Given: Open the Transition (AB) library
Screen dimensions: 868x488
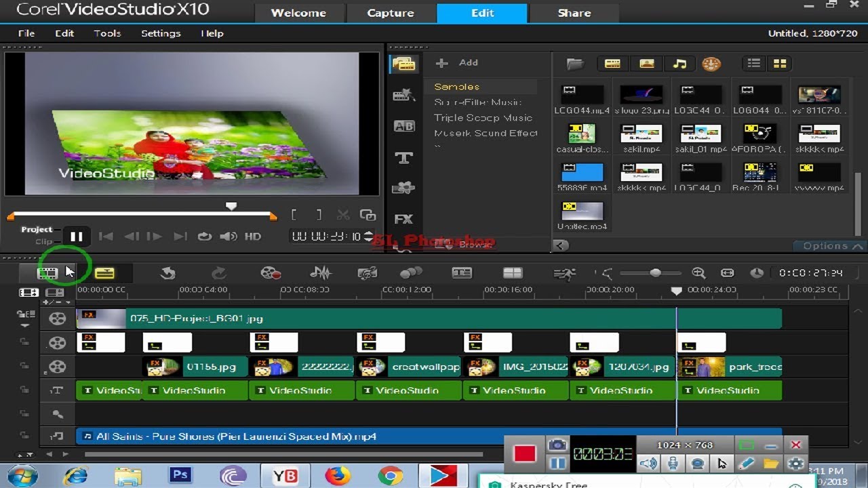Looking at the screenshot, I should click(403, 126).
